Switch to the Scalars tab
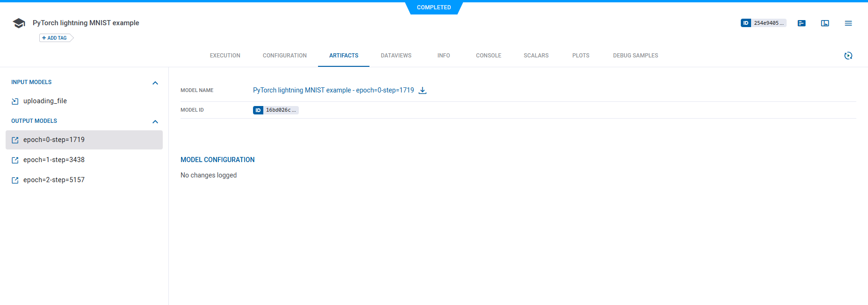868x305 pixels. pos(536,56)
